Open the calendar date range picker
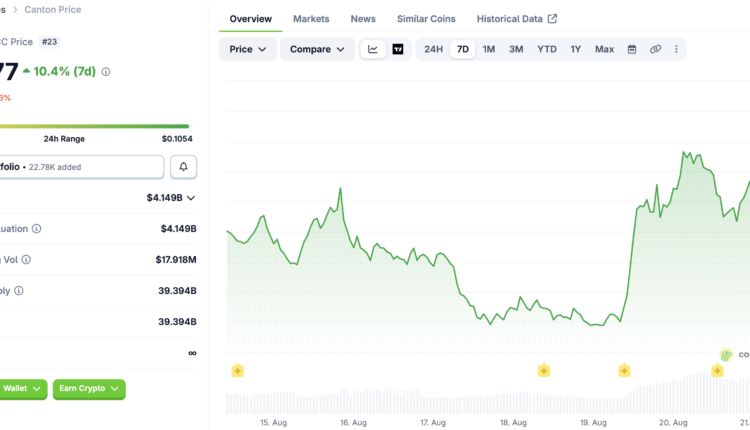Screen dimensions: 750x430 click(x=632, y=49)
